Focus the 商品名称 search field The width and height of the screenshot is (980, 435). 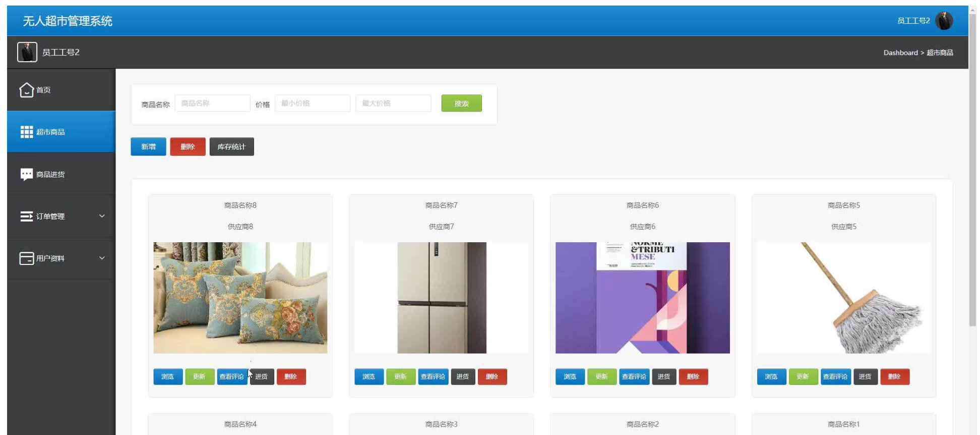pos(212,103)
